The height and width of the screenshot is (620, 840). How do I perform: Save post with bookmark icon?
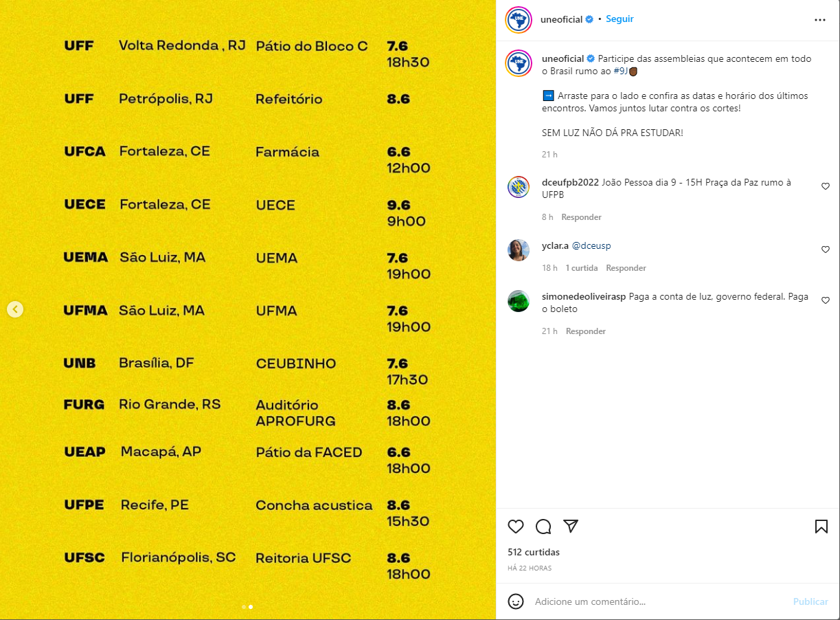tap(821, 527)
